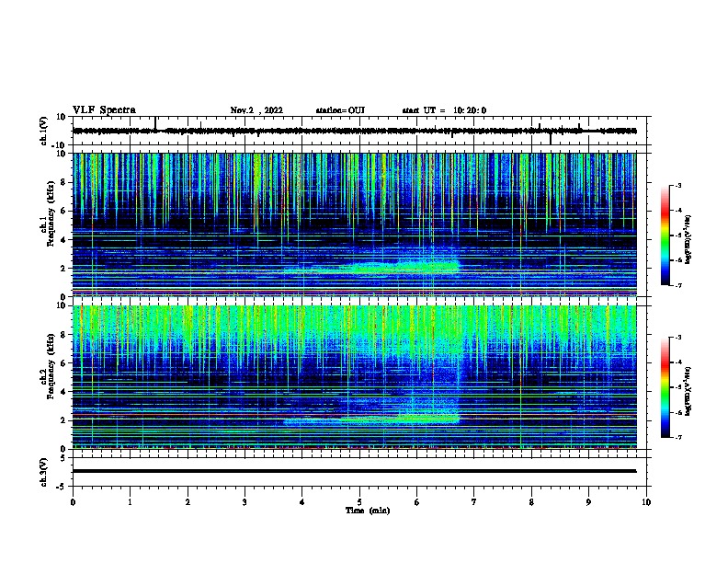Select the "start UT = 10:20:0" header text
The width and height of the screenshot is (728, 563).
(444, 110)
